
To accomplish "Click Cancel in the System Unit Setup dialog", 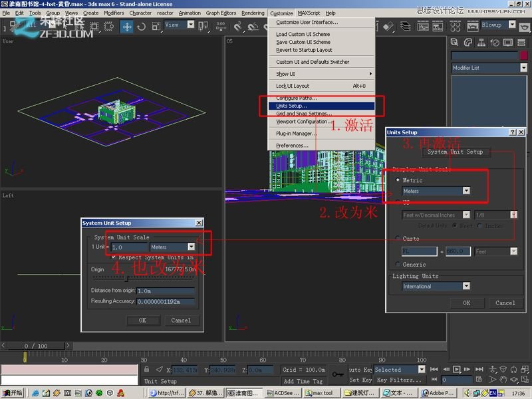I will (x=182, y=320).
